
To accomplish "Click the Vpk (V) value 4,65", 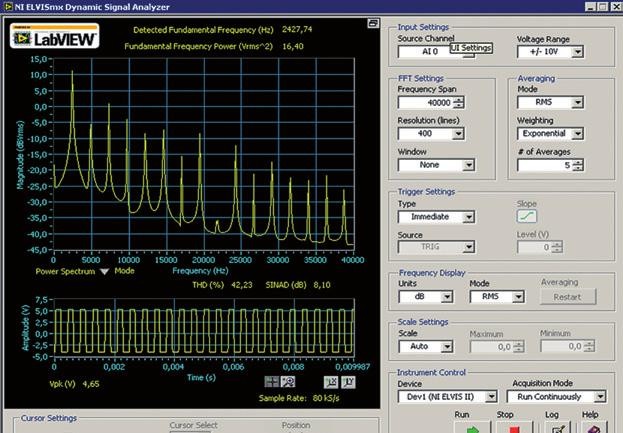I will (91, 384).
